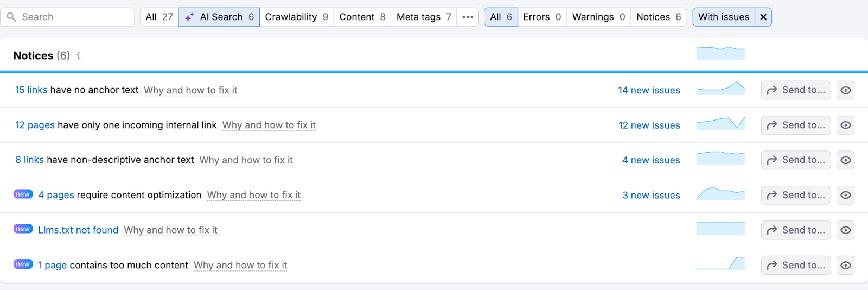This screenshot has height=290, width=868.
Task: Hide the 'links have no anchor text' issue
Action: click(x=845, y=90)
